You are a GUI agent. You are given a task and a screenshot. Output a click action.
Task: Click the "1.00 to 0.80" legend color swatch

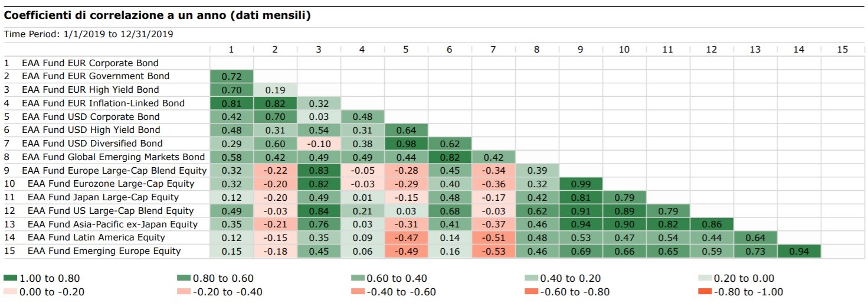(10, 278)
